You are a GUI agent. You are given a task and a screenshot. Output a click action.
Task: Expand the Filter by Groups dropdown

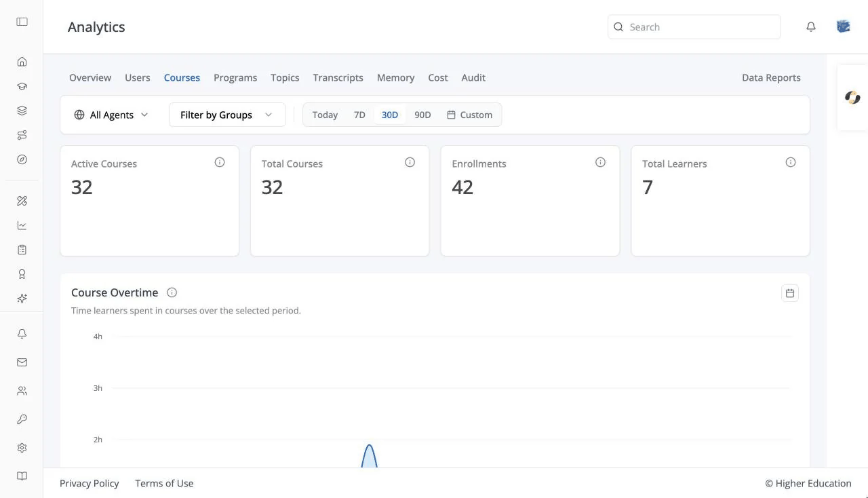point(227,115)
